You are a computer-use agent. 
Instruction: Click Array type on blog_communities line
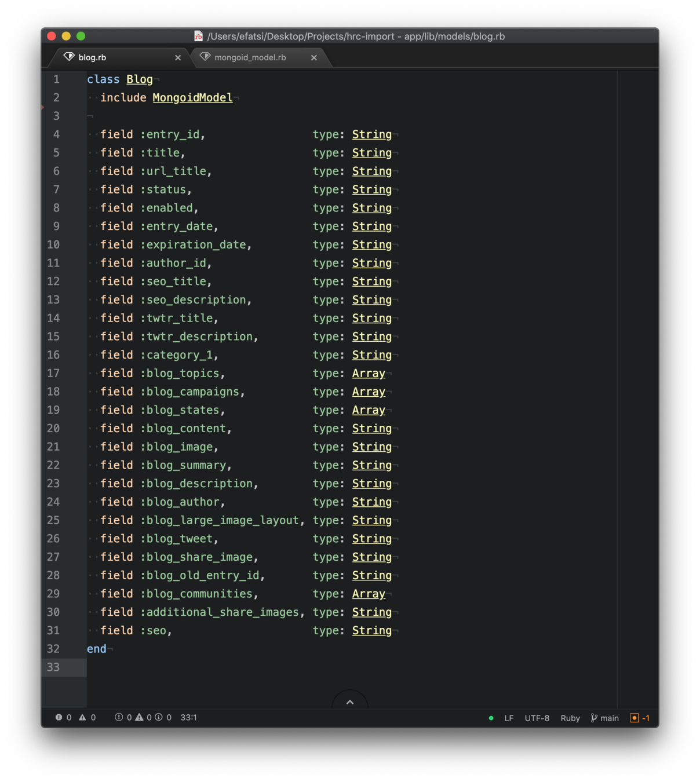coord(369,594)
